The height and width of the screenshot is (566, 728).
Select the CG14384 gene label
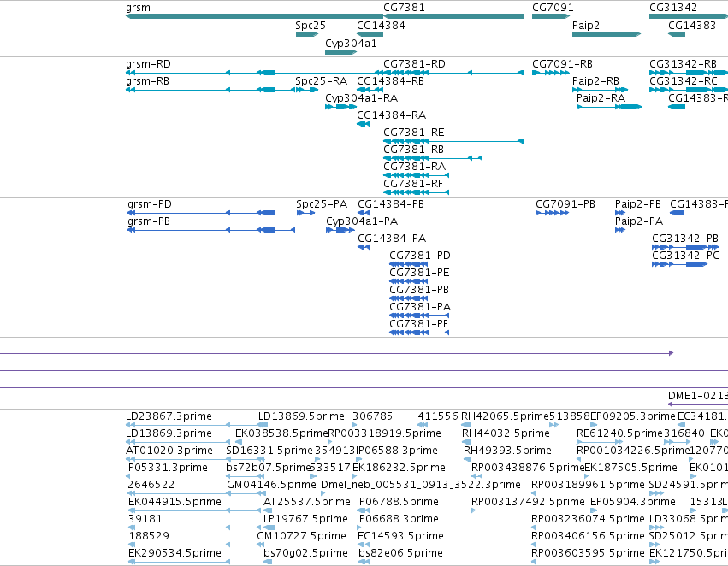pyautogui.click(x=381, y=26)
